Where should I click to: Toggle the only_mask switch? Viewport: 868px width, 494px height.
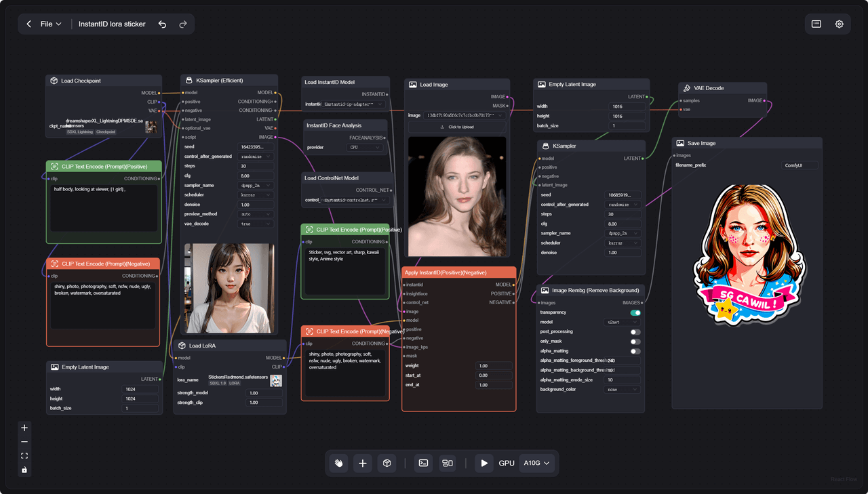tap(635, 342)
